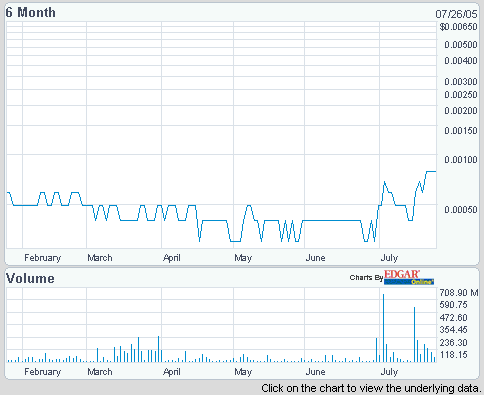Click the price line's final plateau in late July
This screenshot has height=395, width=484.
(431, 171)
